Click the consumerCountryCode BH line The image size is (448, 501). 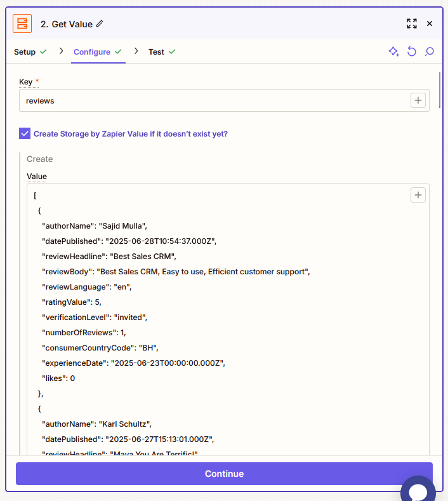100,348
